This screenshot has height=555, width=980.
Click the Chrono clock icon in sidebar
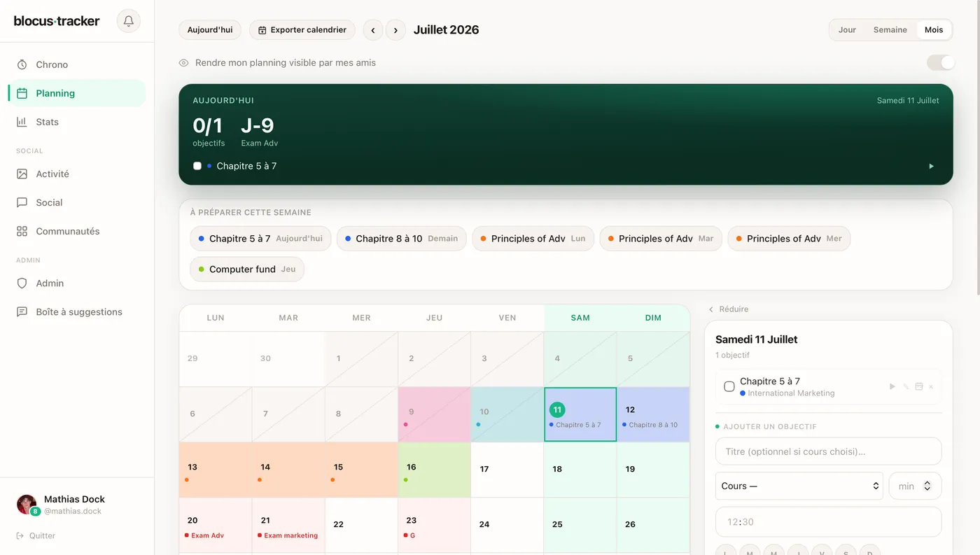pos(22,64)
